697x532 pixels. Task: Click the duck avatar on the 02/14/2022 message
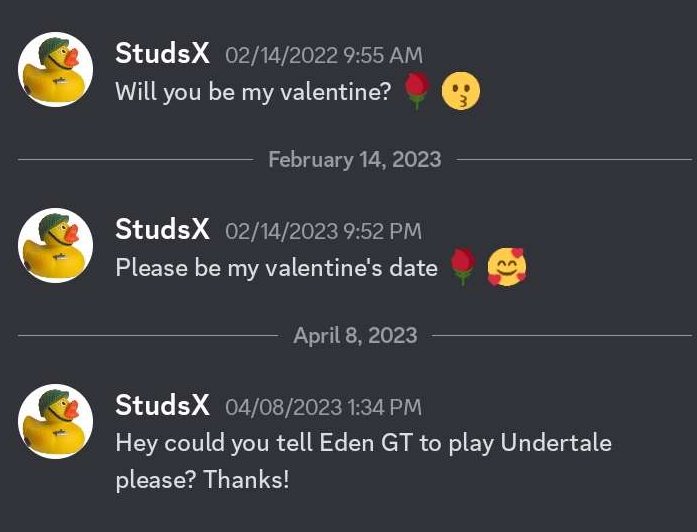[56, 69]
